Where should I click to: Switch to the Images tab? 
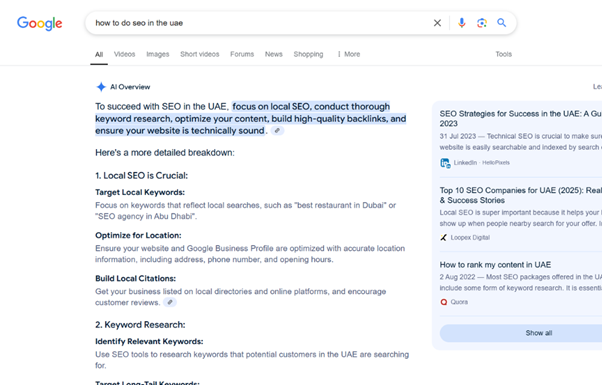click(158, 54)
